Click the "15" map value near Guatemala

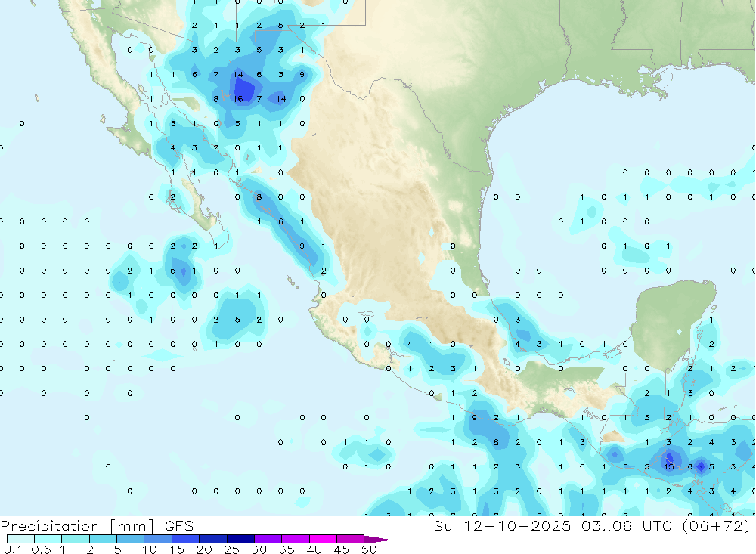[669, 466]
